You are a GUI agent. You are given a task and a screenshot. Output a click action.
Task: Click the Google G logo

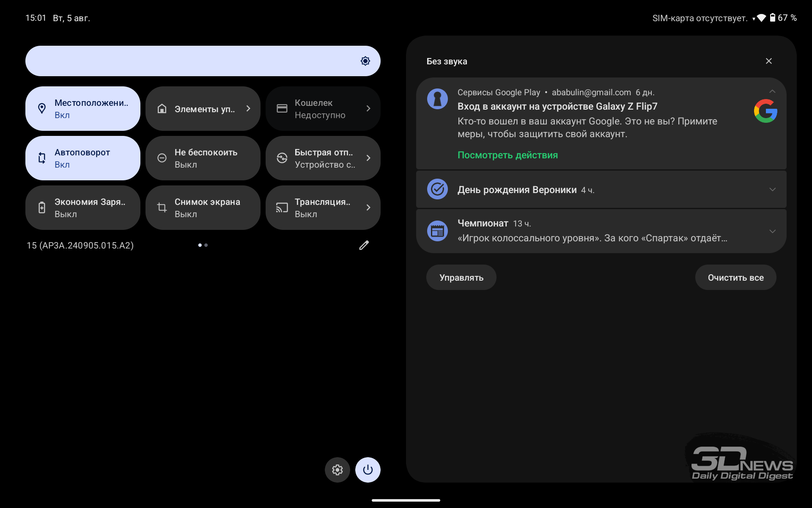(x=765, y=111)
